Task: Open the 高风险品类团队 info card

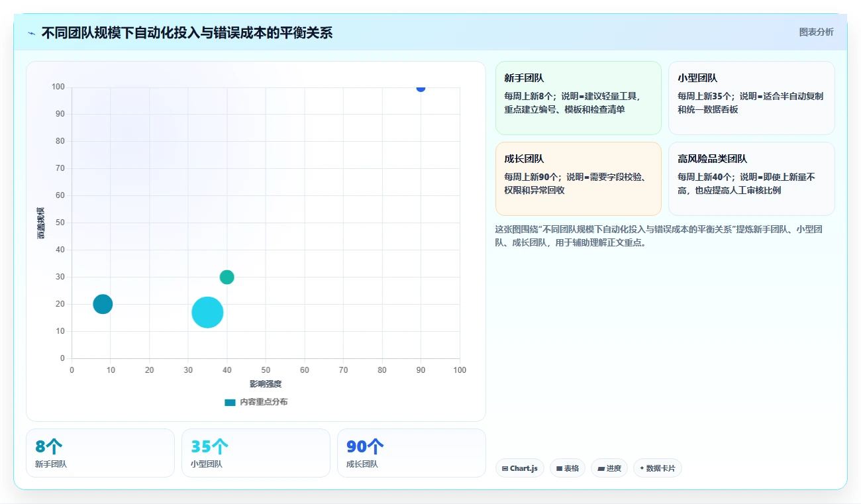Action: point(752,179)
